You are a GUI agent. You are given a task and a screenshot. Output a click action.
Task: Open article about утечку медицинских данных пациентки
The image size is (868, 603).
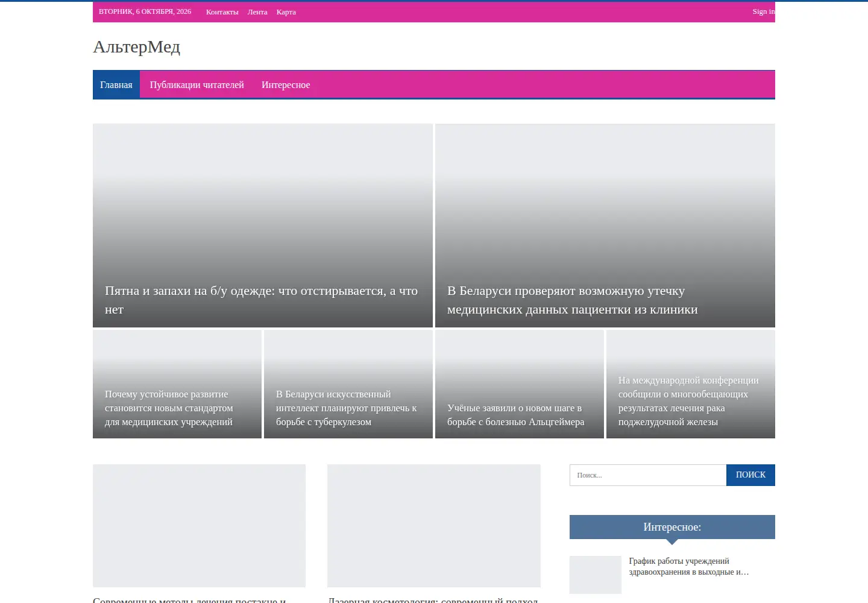click(573, 300)
